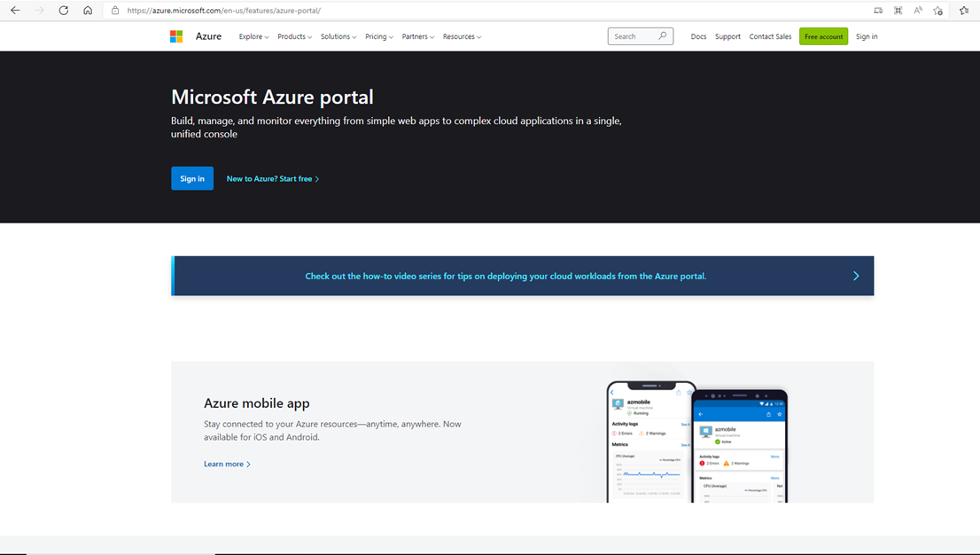The width and height of the screenshot is (980, 555).
Task: Click the Android phone mockup image
Action: pos(740,445)
